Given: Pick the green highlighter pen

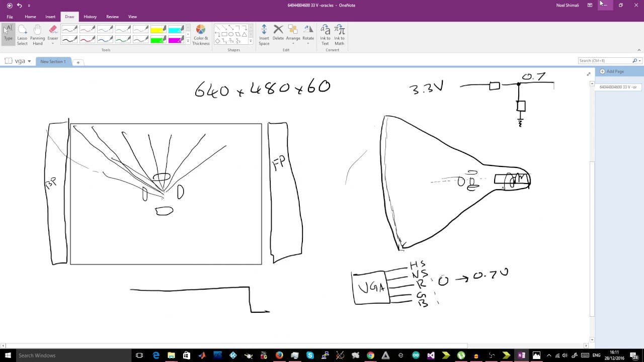Looking at the screenshot, I should [158, 39].
